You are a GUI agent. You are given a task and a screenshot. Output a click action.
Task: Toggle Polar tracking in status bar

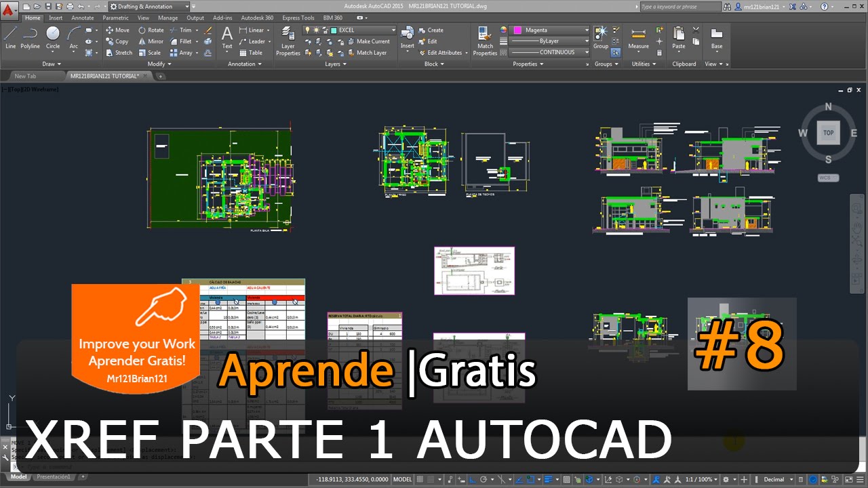[484, 479]
